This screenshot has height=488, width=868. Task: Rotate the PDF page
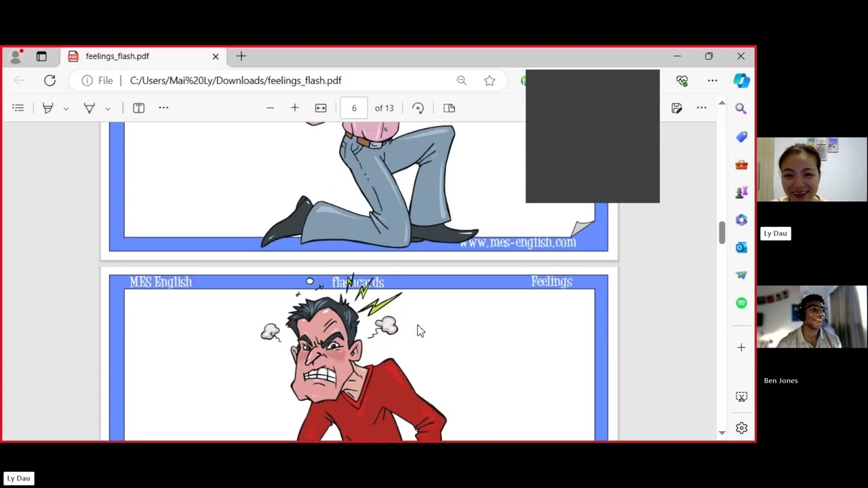pos(418,108)
